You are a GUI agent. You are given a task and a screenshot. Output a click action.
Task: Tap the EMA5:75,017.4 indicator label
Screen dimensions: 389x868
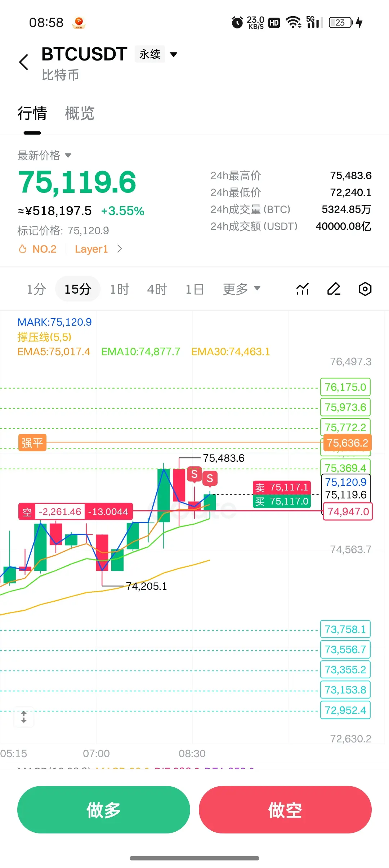[54, 352]
